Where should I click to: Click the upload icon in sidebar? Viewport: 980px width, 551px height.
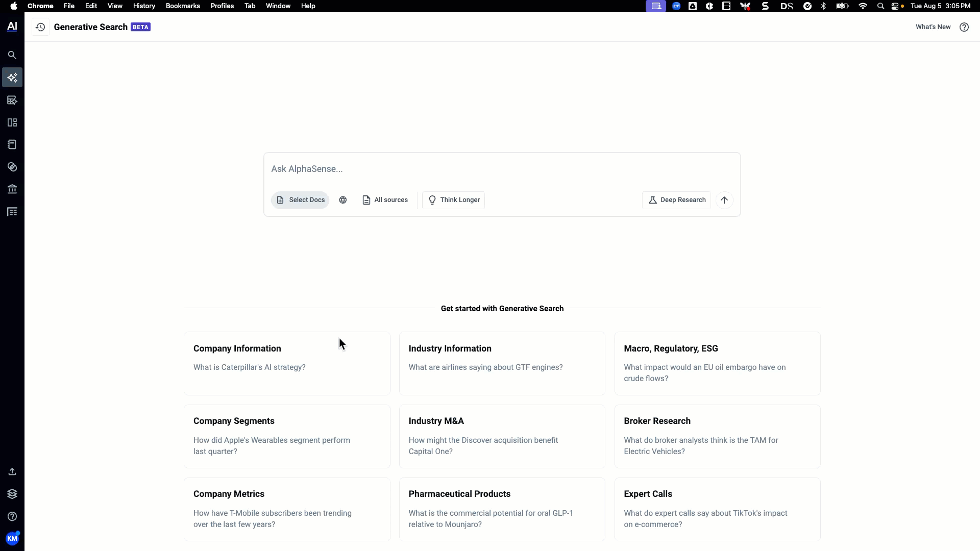tap(12, 471)
